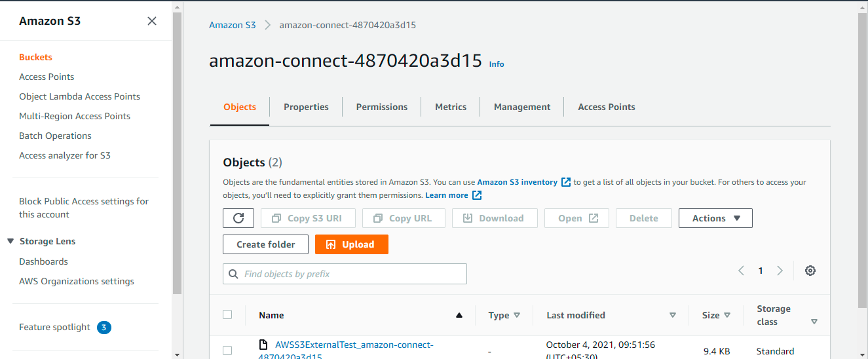
Task: Sort objects by Last modified column arrow
Action: [672, 315]
